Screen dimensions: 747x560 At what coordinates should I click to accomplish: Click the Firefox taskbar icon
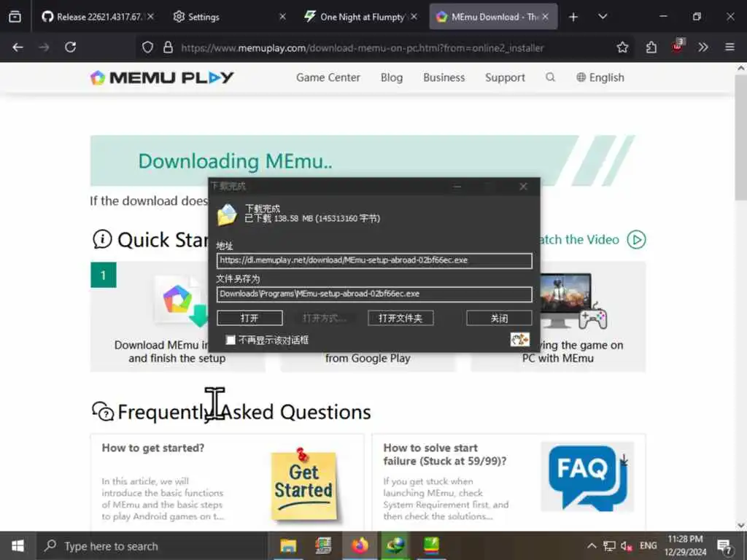pos(360,545)
